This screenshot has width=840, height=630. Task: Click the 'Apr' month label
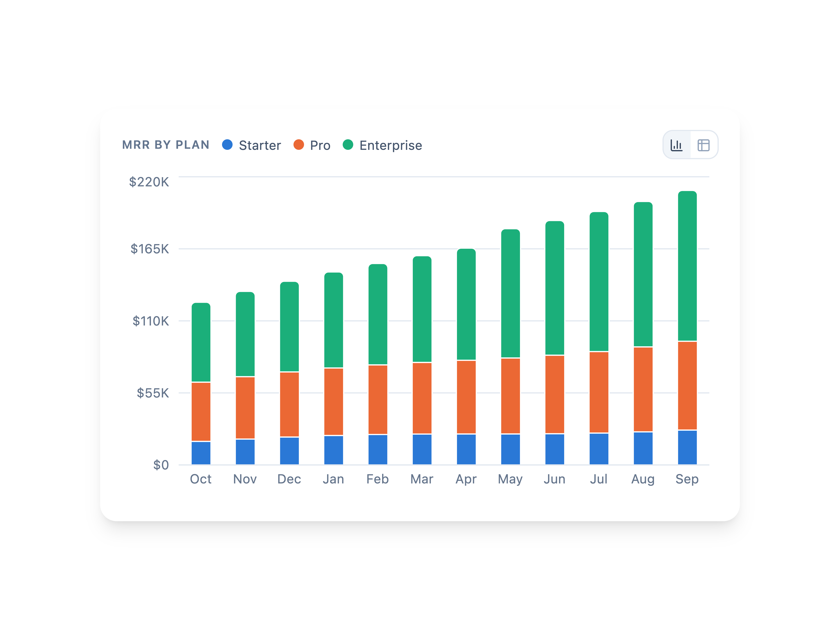pos(466,479)
